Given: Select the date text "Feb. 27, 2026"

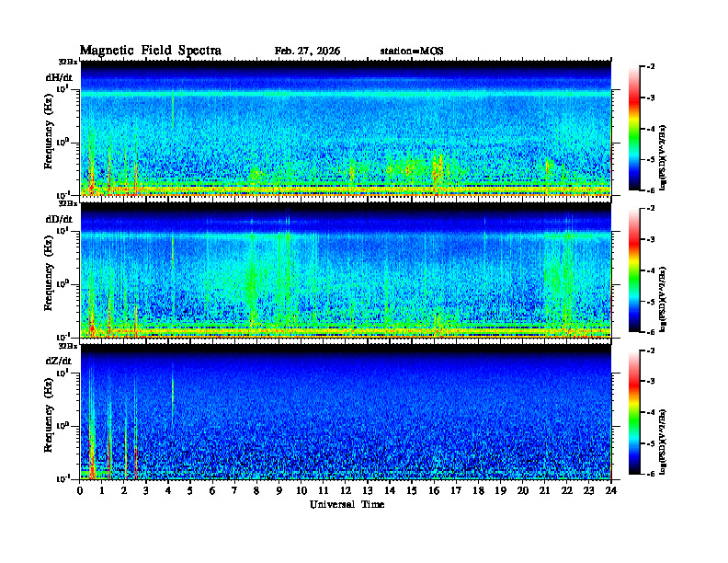Looking at the screenshot, I should 307,52.
